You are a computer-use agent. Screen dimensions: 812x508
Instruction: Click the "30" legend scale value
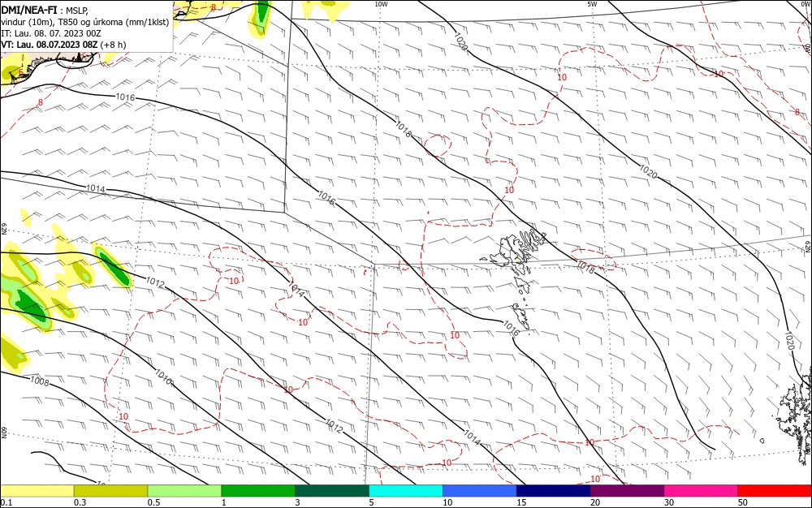pyautogui.click(x=669, y=502)
